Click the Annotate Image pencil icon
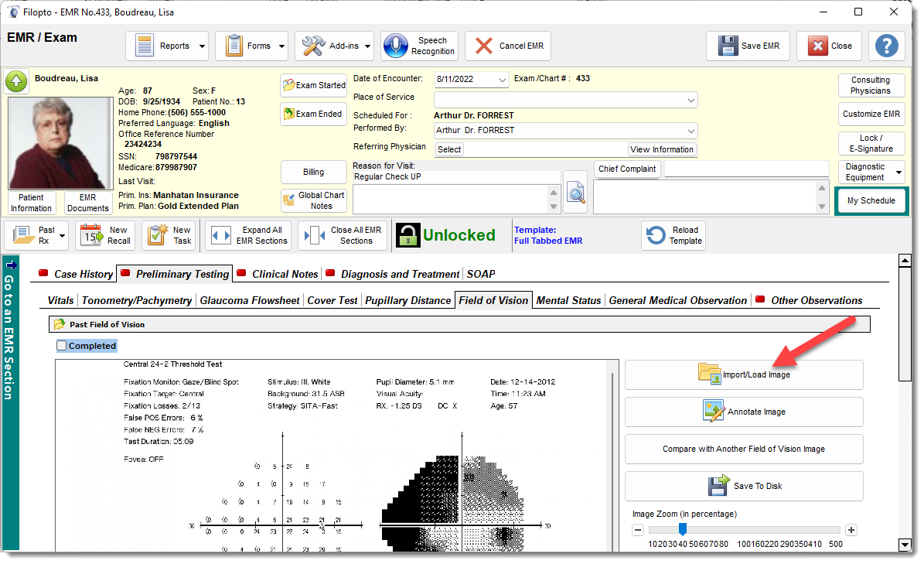Image resolution: width=924 pixels, height=564 pixels. pos(714,412)
